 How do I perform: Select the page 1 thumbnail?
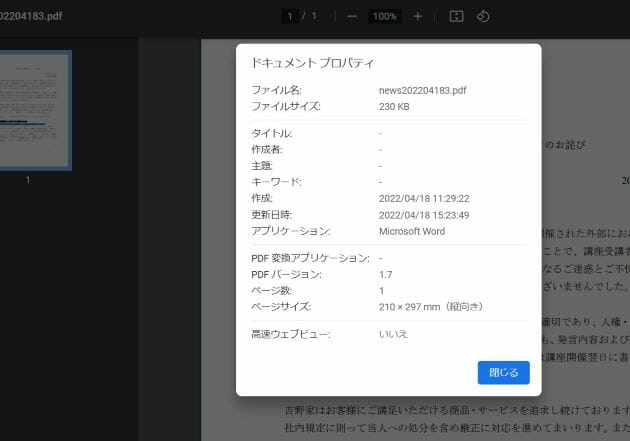tap(35, 110)
